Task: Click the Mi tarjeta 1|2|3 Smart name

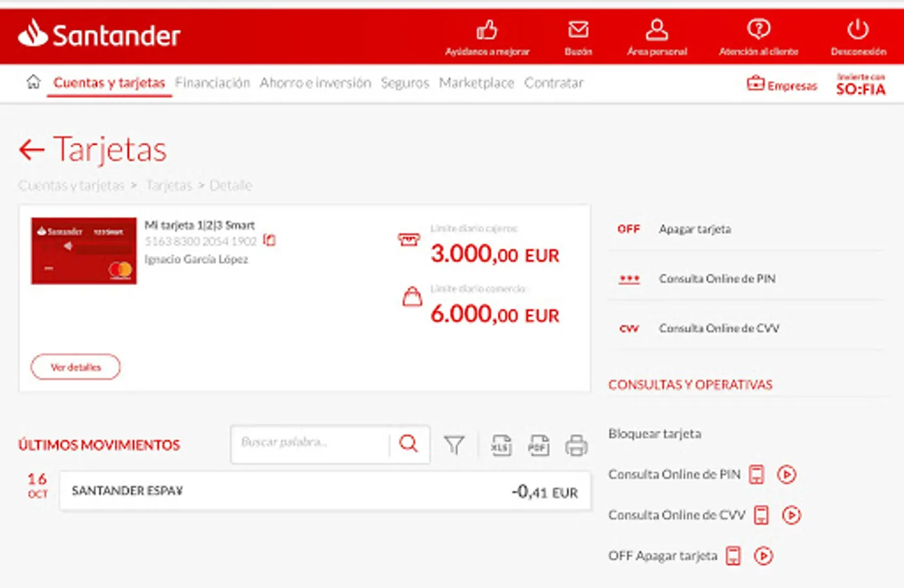Action: point(199,225)
